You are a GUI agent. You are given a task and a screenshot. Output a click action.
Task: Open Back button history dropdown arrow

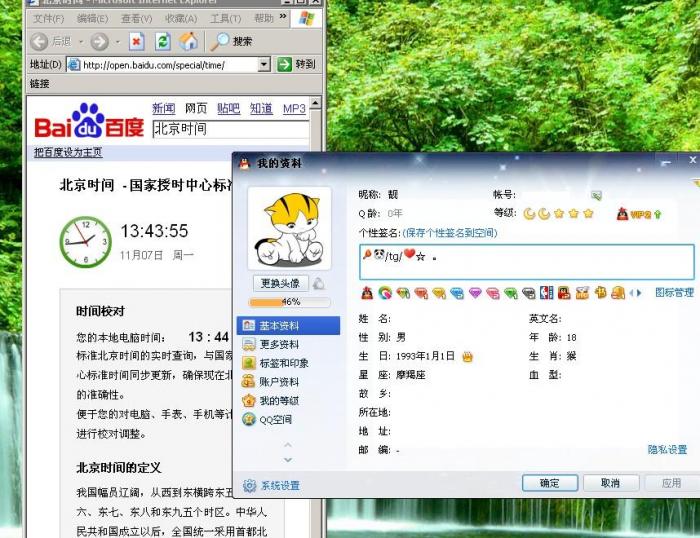coord(81,42)
